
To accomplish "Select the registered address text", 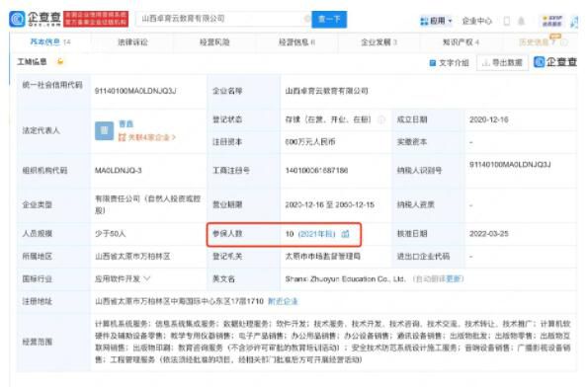I will (179, 301).
